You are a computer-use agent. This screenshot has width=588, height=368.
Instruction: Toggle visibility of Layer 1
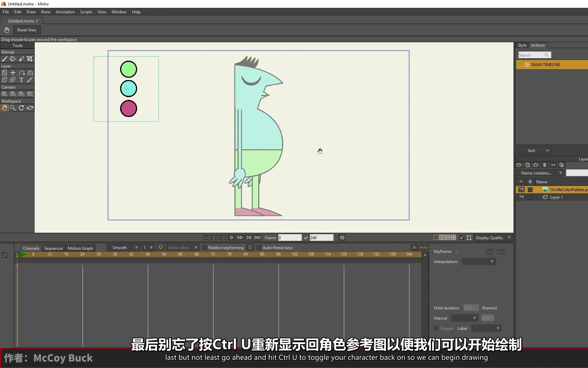[x=521, y=197]
